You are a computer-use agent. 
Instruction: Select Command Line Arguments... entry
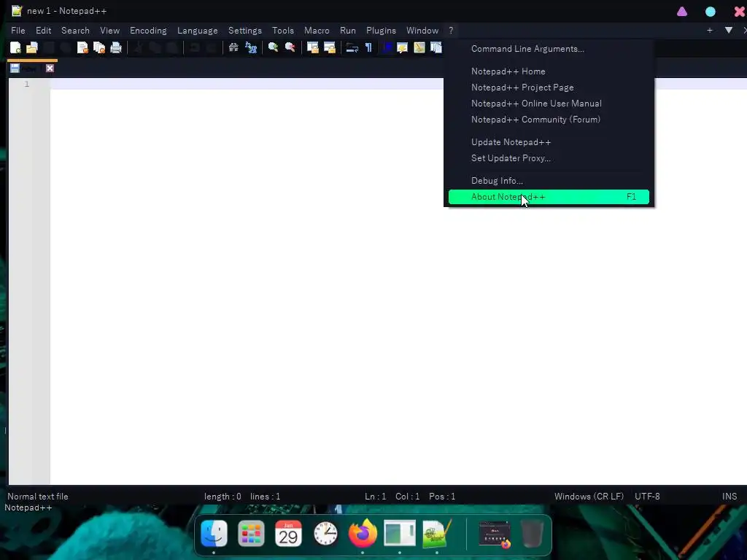click(x=549, y=49)
